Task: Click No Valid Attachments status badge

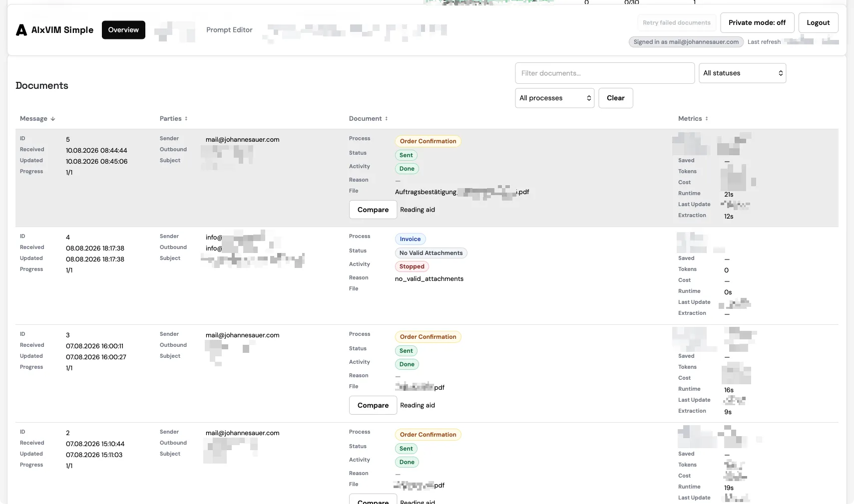Action: coord(431,253)
